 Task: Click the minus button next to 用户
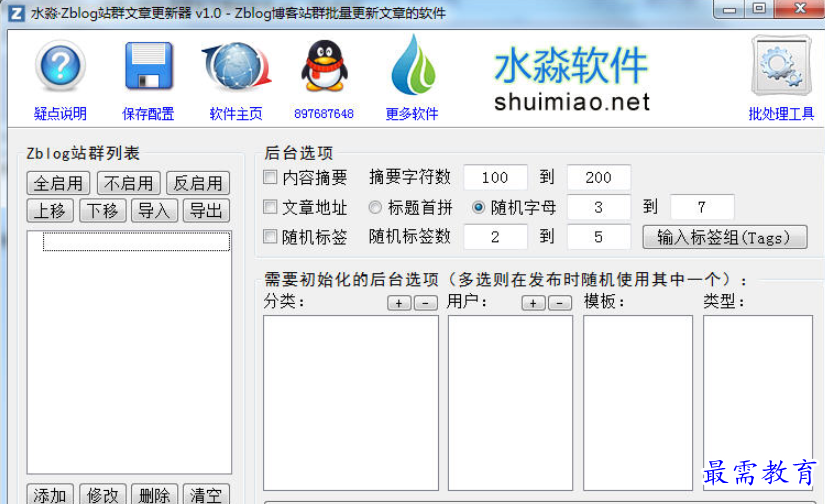560,303
